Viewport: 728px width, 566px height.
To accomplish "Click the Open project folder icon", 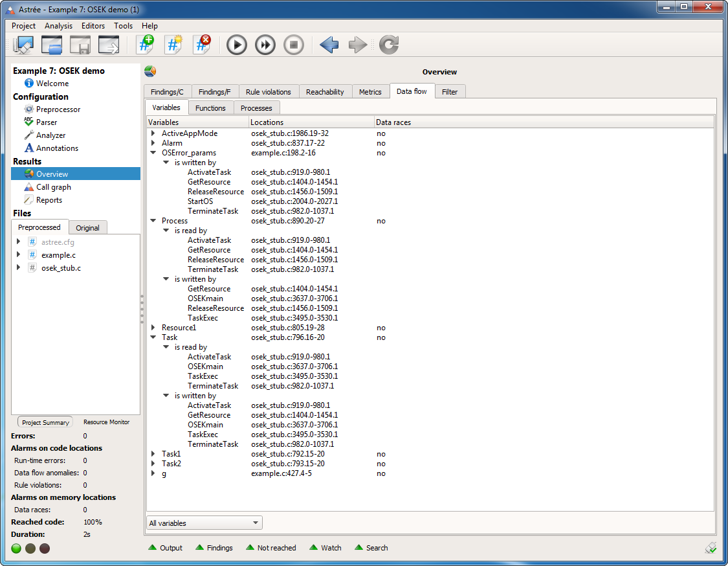I will coord(52,45).
